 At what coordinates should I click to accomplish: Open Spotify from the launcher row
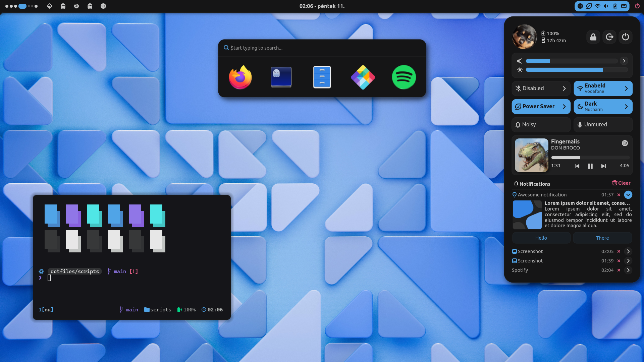[404, 77]
